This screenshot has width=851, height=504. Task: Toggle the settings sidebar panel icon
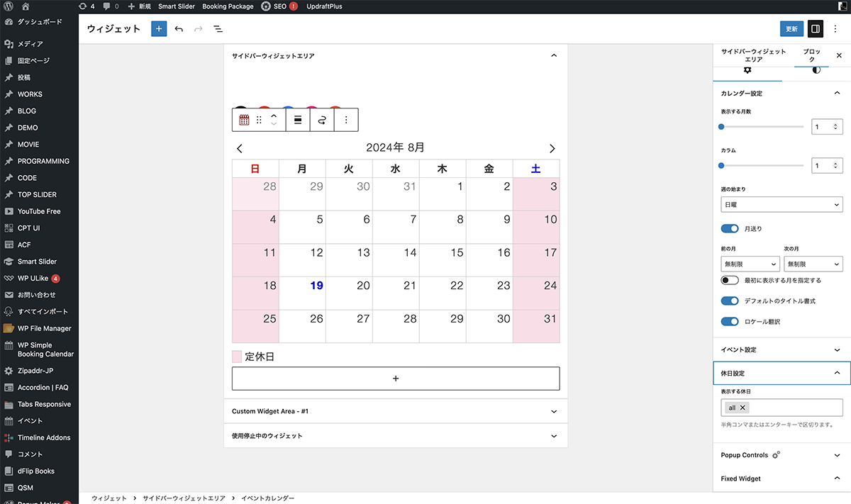tap(816, 29)
